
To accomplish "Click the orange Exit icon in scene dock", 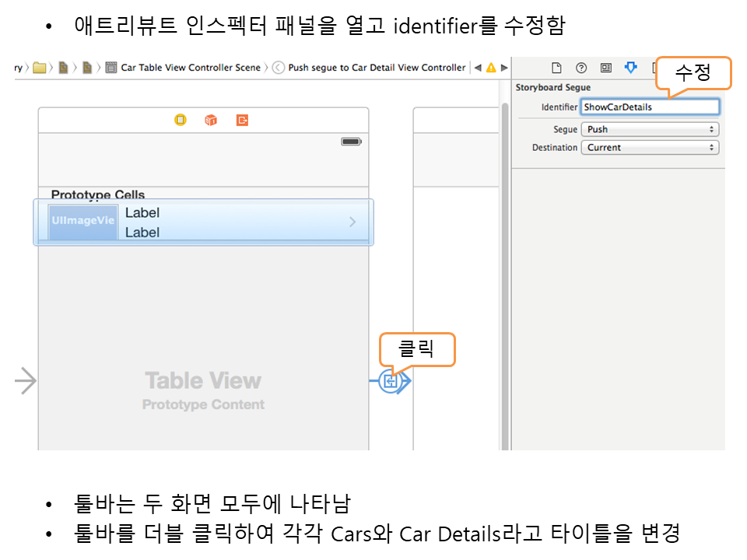I will (x=243, y=120).
